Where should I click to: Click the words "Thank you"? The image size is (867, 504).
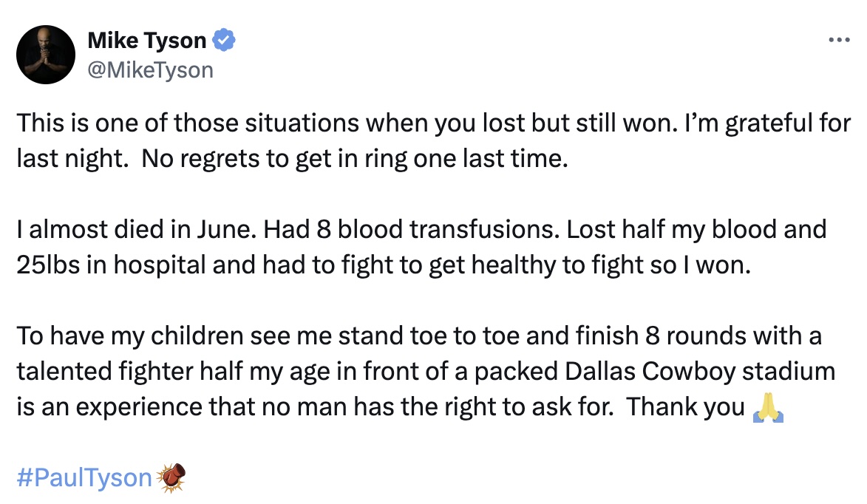click(x=686, y=406)
